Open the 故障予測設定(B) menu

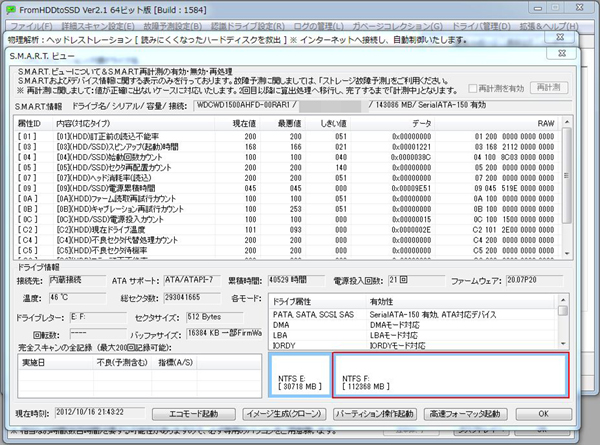(x=173, y=26)
